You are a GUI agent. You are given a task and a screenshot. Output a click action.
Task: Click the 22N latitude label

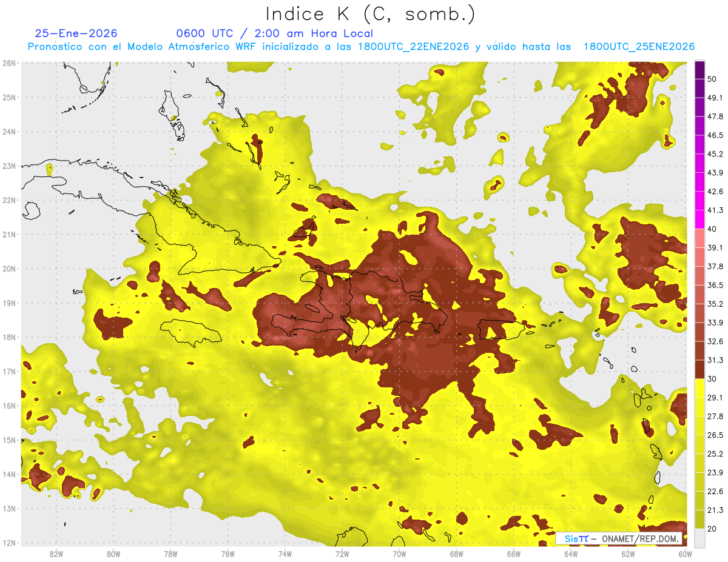8,200
